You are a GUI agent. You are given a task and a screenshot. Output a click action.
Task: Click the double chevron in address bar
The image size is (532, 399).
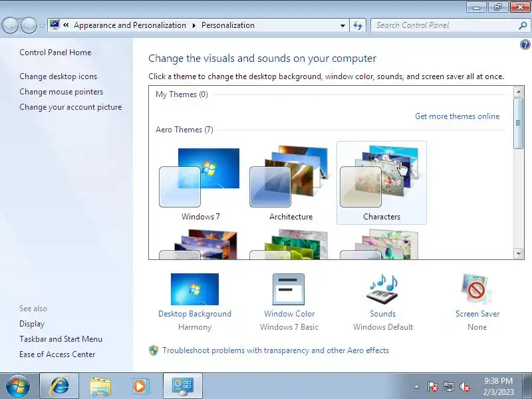point(66,25)
